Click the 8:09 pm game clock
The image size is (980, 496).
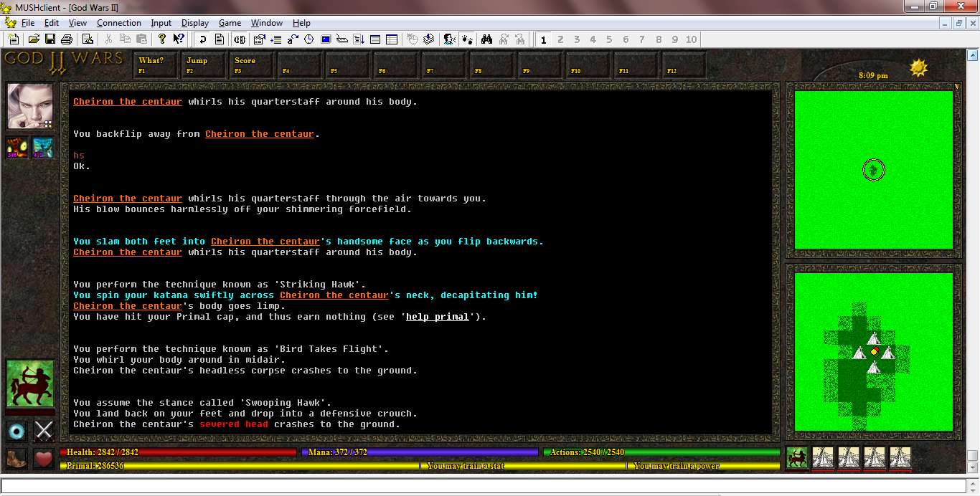point(873,75)
